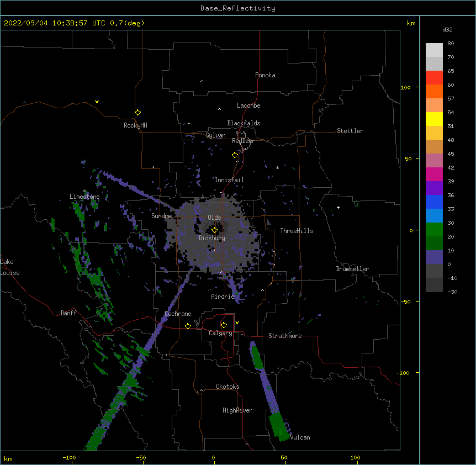476x465 pixels.
Task: Click the white caret marker east of Calgary label
Action: [x=242, y=334]
